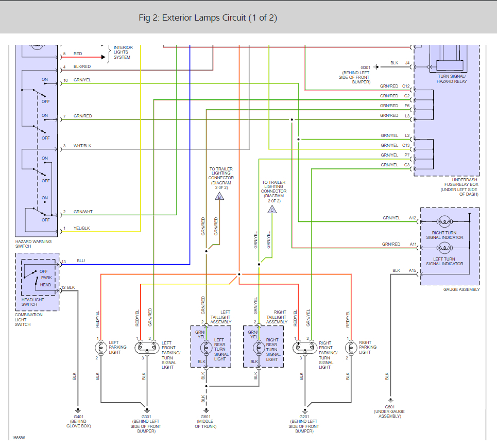Click the Turn Signal/Hazard Relay box
The height and width of the screenshot is (448, 497).
pos(450,58)
